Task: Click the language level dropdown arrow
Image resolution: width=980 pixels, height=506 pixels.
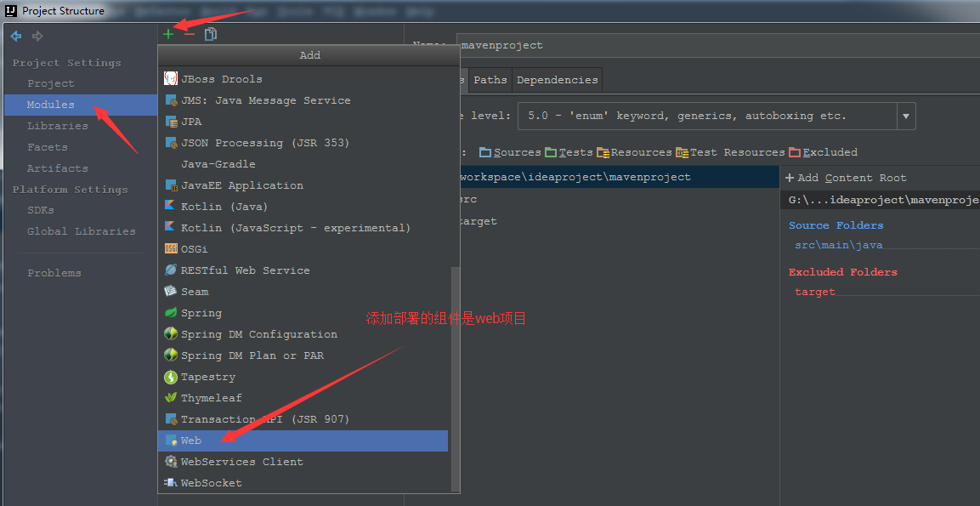Action: pyautogui.click(x=905, y=116)
